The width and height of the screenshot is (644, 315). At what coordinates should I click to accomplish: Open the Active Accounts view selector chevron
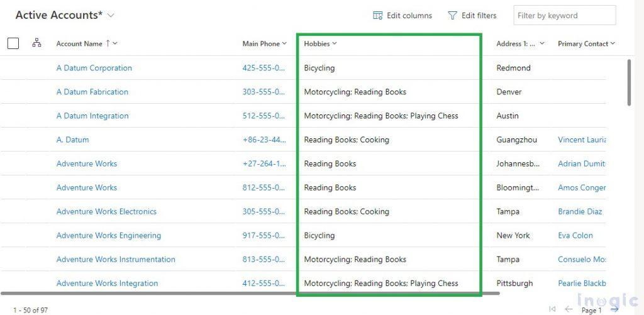coord(111,16)
